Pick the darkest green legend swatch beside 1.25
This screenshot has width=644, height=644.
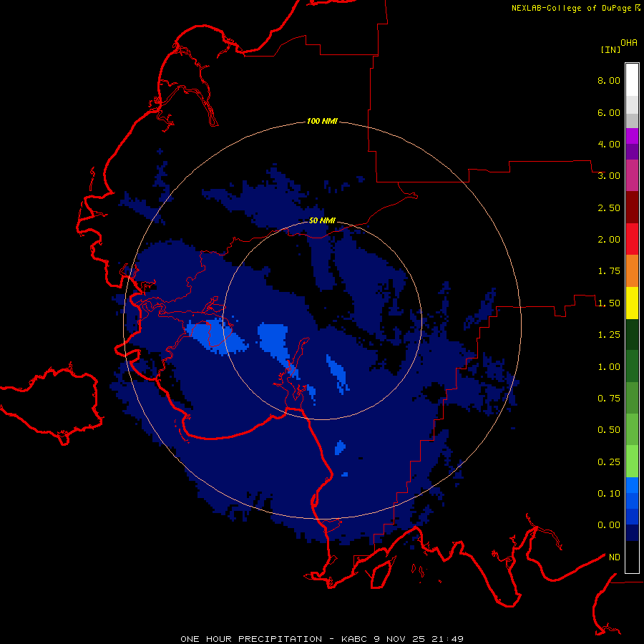[632, 334]
